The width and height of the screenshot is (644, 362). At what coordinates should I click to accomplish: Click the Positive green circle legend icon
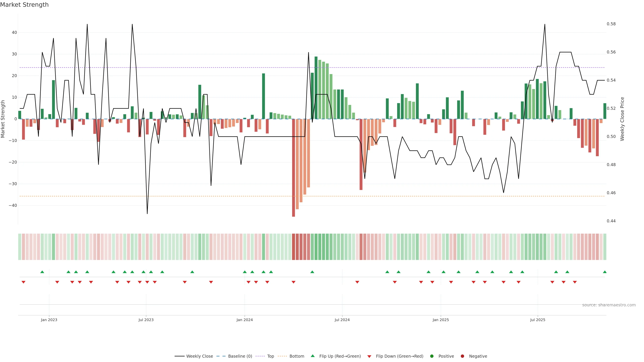pyautogui.click(x=432, y=356)
